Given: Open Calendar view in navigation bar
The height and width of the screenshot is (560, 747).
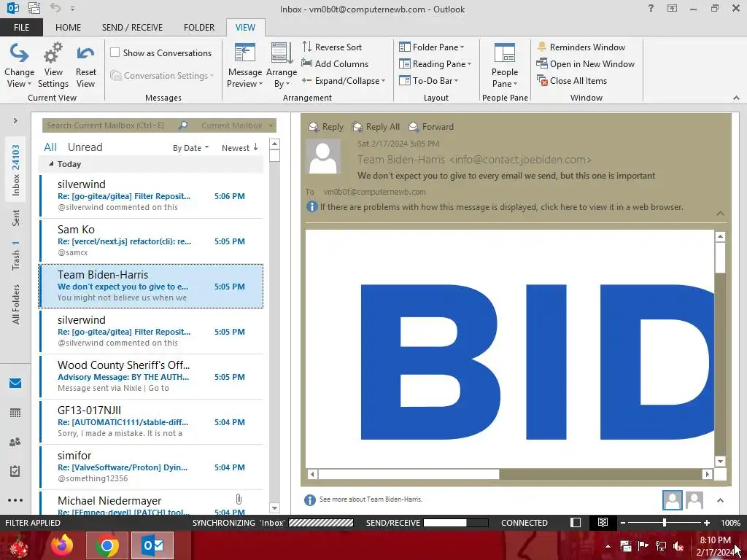Looking at the screenshot, I should [x=15, y=413].
